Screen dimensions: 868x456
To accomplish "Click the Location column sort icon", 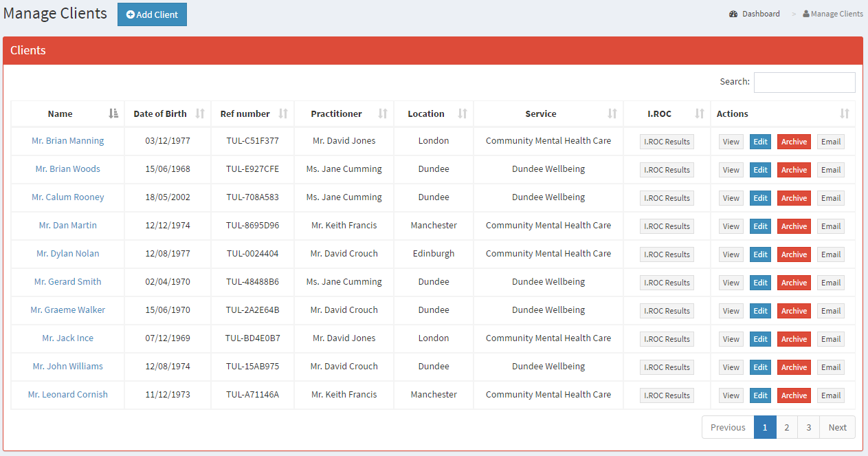I will tap(463, 113).
